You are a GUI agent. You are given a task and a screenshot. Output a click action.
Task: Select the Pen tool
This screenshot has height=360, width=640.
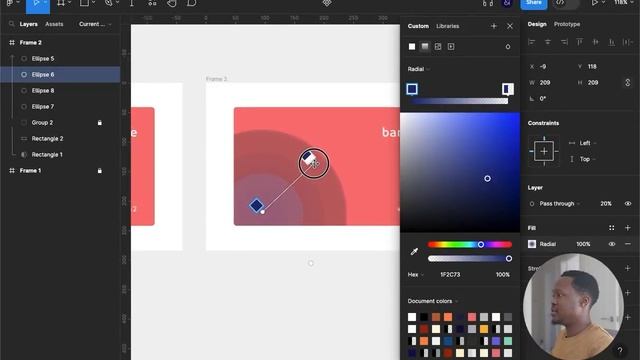(x=108, y=3)
